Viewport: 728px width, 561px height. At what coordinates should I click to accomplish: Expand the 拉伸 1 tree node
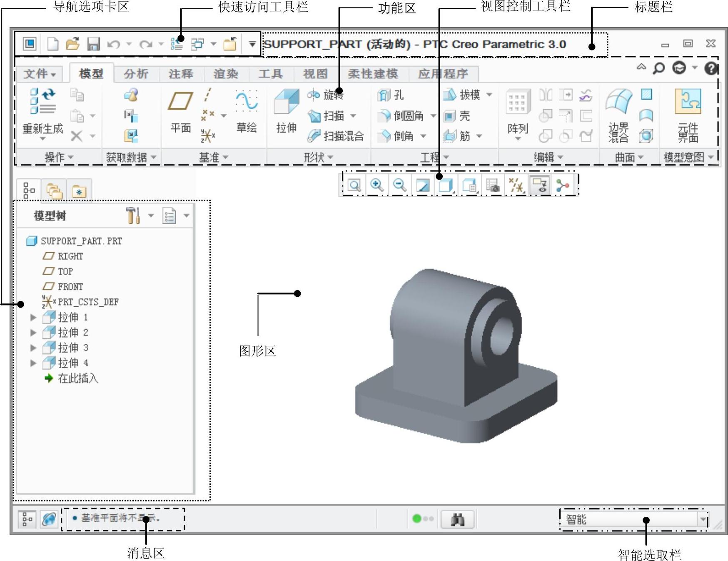tap(33, 317)
